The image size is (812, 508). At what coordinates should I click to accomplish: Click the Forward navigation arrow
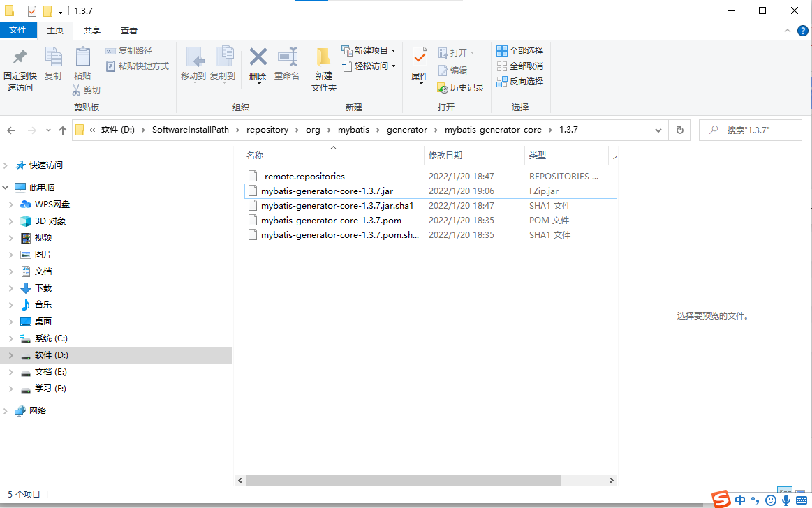click(31, 130)
